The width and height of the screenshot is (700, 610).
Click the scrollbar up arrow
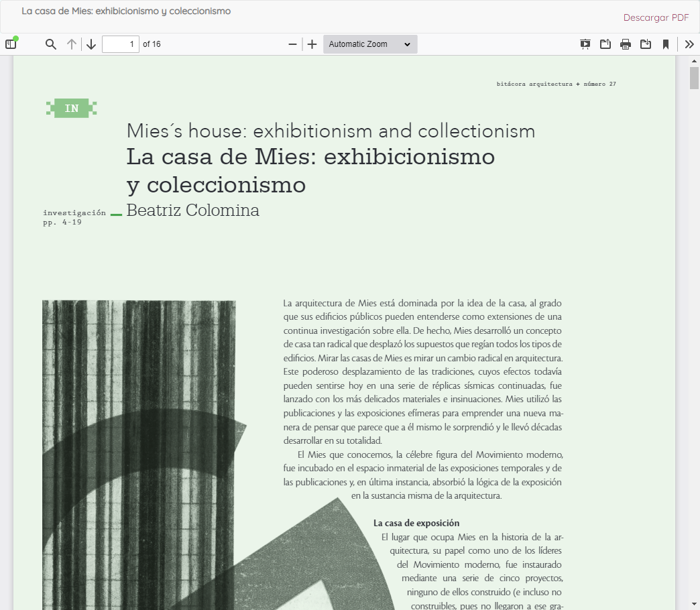pyautogui.click(x=694, y=61)
